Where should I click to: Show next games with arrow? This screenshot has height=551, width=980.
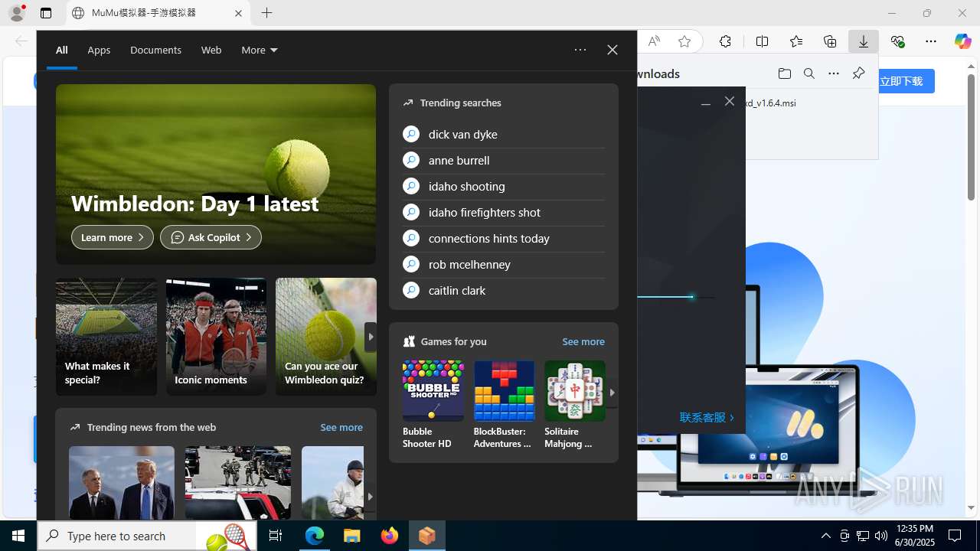tap(612, 393)
